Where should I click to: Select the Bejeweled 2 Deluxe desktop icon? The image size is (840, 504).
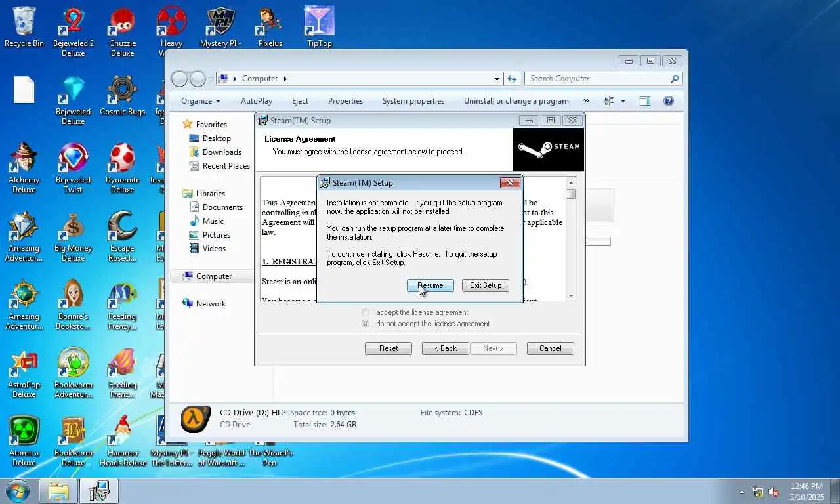pyautogui.click(x=73, y=31)
